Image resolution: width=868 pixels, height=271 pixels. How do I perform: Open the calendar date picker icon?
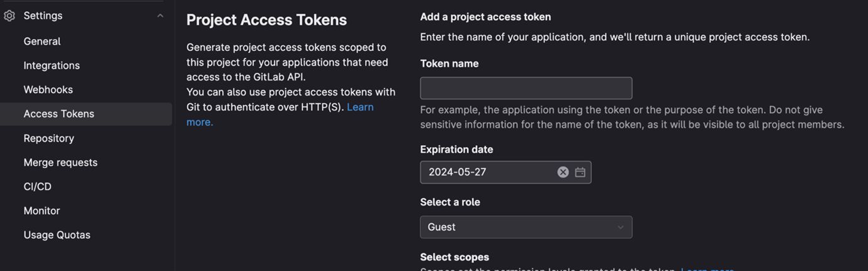pos(580,172)
